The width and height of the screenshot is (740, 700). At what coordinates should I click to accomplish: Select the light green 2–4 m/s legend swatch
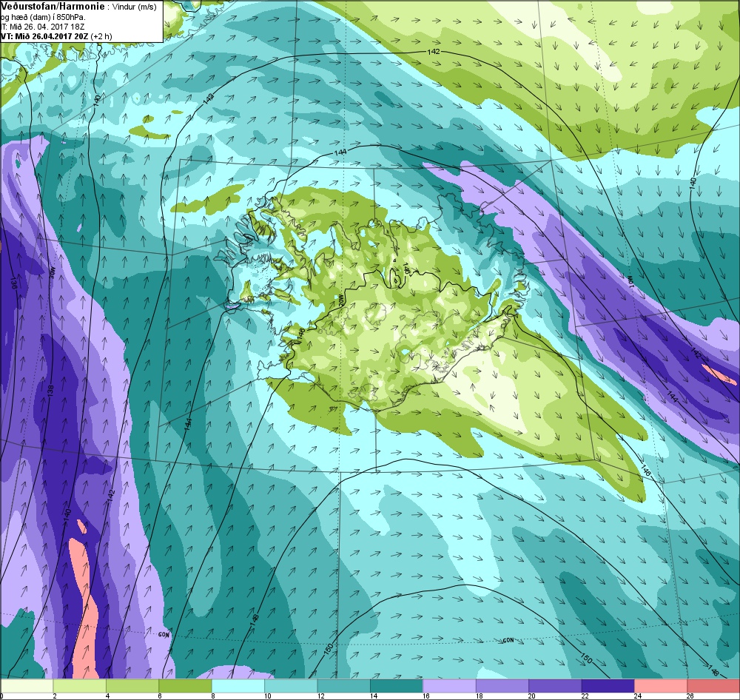pos(79,685)
